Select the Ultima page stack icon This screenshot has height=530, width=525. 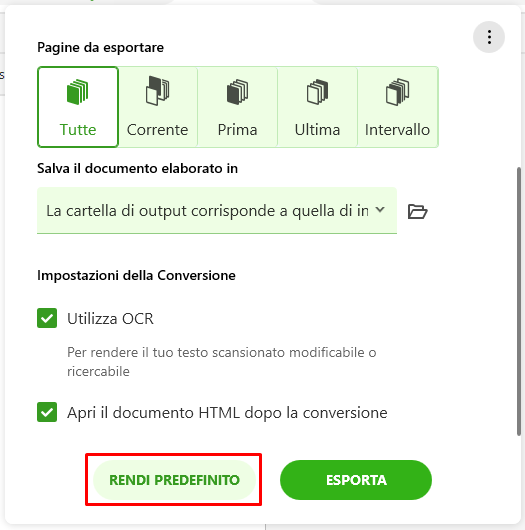pyautogui.click(x=317, y=92)
